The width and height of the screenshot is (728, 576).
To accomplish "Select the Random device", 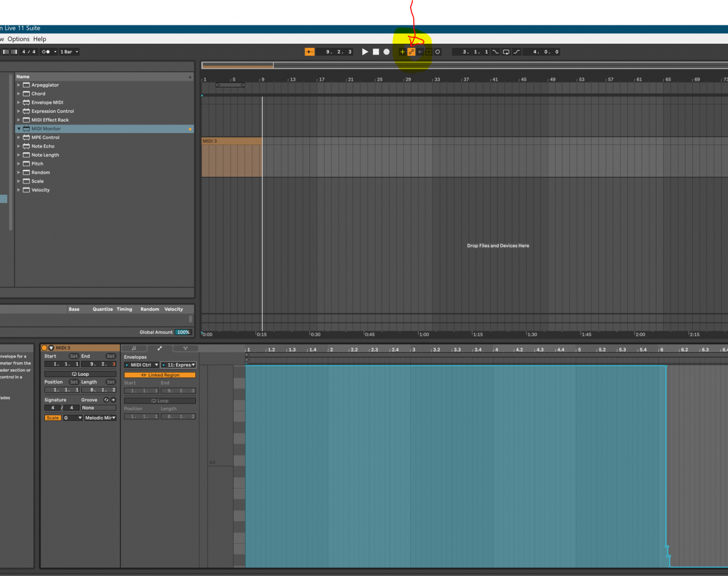I will click(41, 172).
